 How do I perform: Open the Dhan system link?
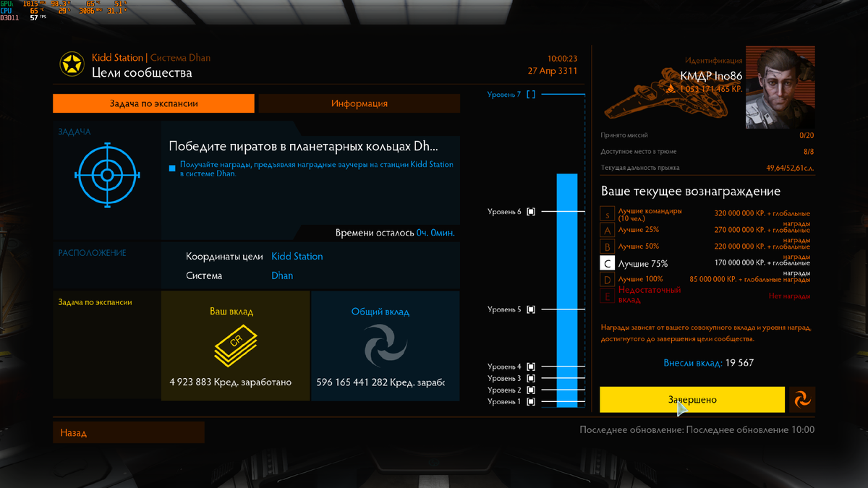click(282, 275)
